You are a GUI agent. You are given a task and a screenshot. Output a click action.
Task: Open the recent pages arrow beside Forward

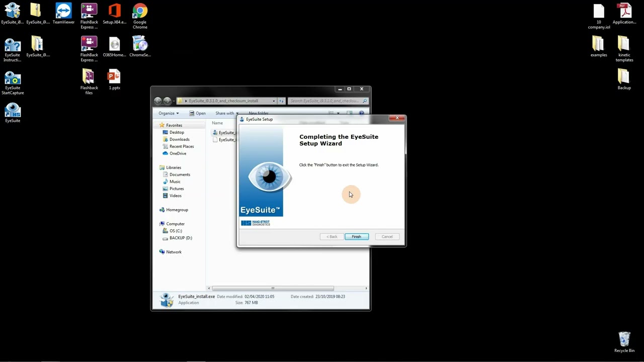click(x=174, y=101)
